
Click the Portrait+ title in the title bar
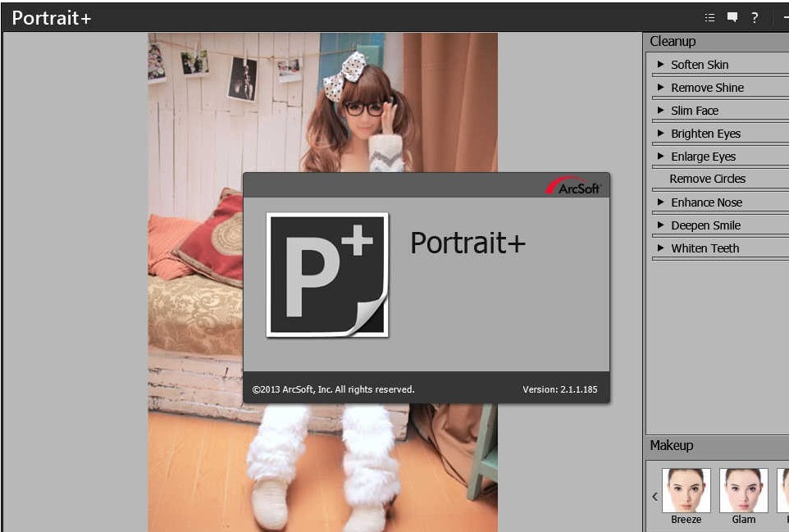click(52, 18)
